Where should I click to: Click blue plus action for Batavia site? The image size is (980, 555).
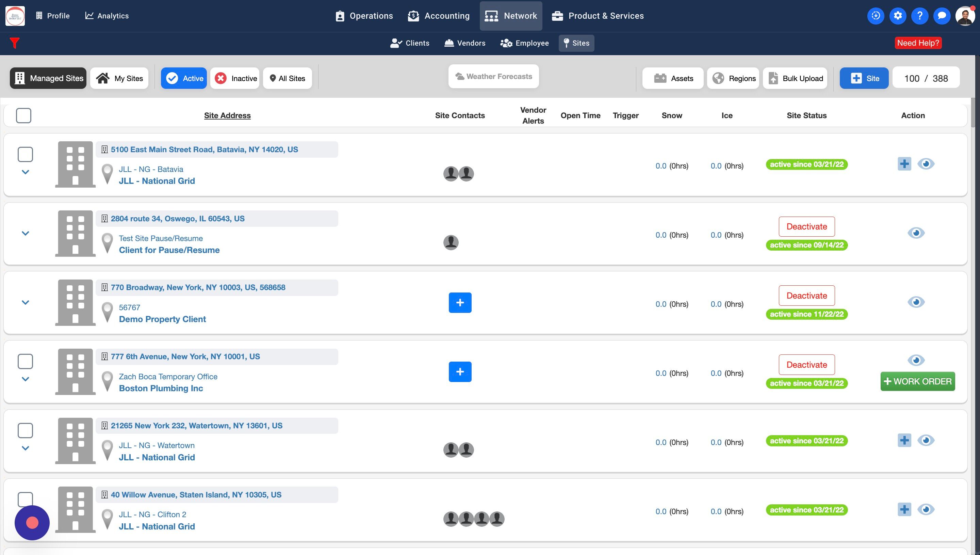pyautogui.click(x=904, y=164)
